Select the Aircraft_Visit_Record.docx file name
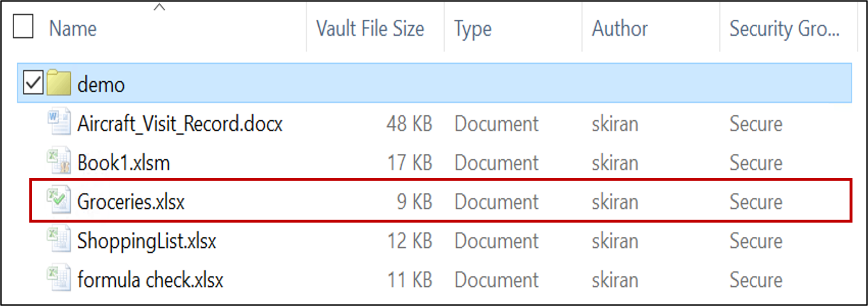 pyautogui.click(x=180, y=124)
